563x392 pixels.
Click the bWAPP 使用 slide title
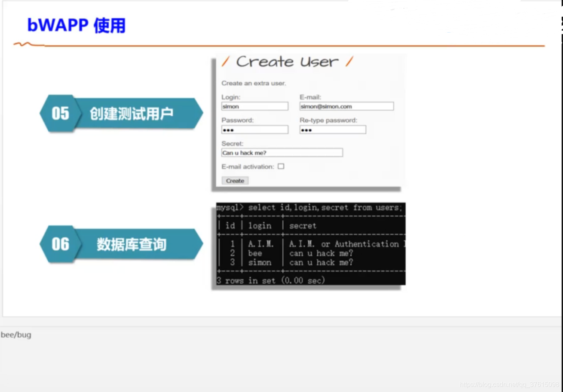tap(77, 25)
